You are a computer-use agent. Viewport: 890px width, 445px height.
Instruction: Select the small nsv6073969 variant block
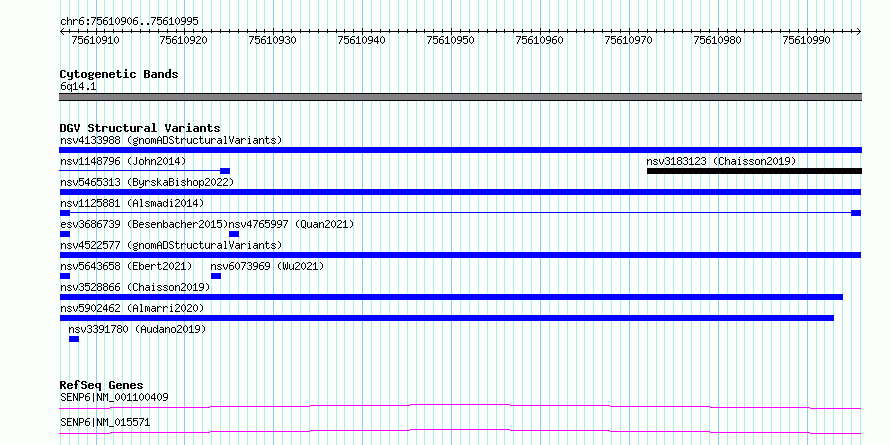tap(216, 276)
